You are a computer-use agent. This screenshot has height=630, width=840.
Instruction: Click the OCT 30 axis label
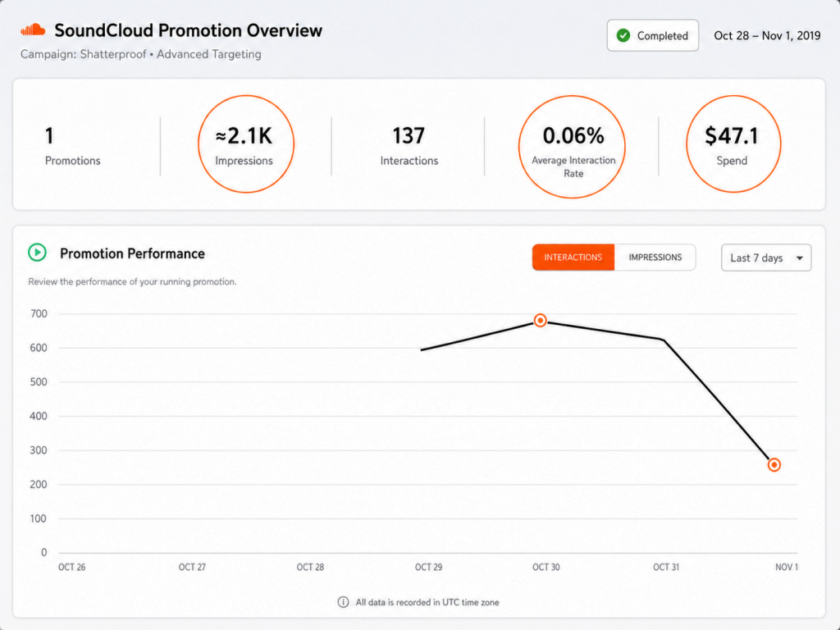546,567
